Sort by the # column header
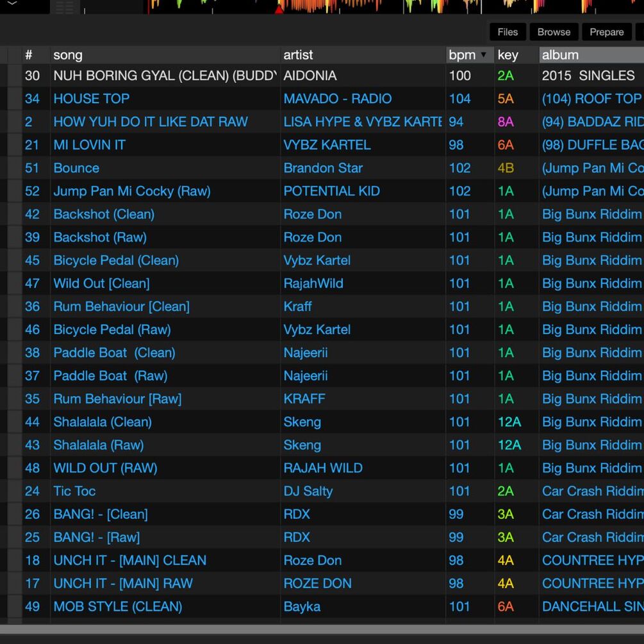The width and height of the screenshot is (644, 644). (x=29, y=55)
